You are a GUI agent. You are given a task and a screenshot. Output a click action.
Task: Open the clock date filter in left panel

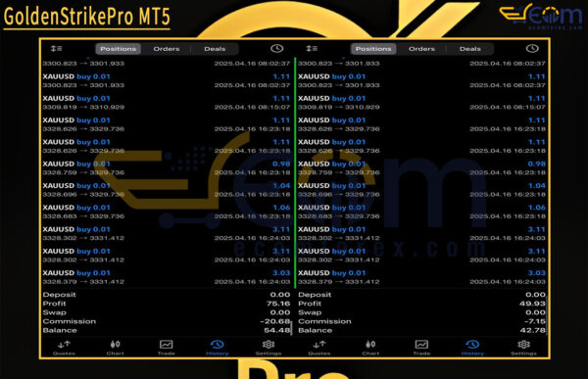click(276, 48)
